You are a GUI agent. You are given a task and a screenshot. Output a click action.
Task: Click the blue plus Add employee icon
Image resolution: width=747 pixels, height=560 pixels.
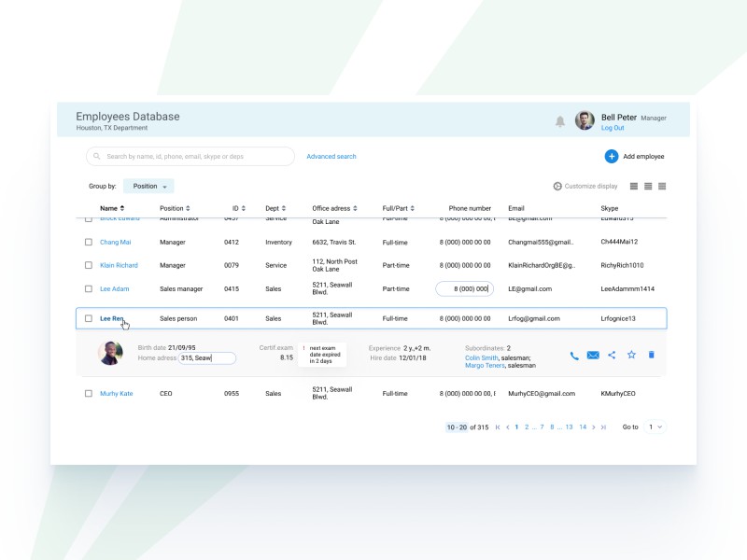coord(612,156)
